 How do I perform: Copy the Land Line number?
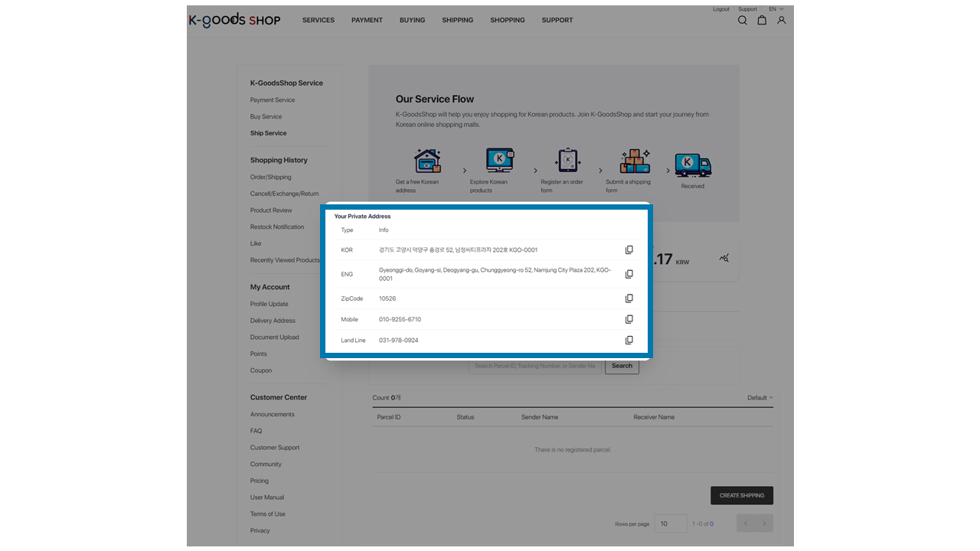629,340
